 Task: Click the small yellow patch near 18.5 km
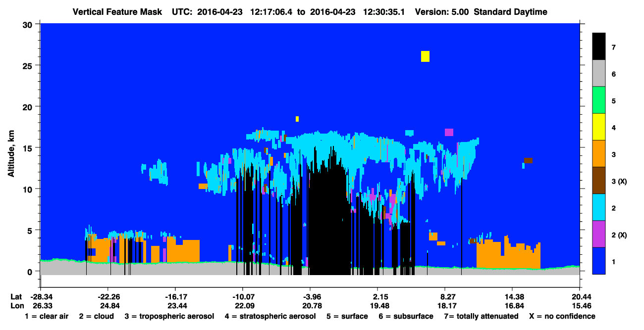point(297,119)
